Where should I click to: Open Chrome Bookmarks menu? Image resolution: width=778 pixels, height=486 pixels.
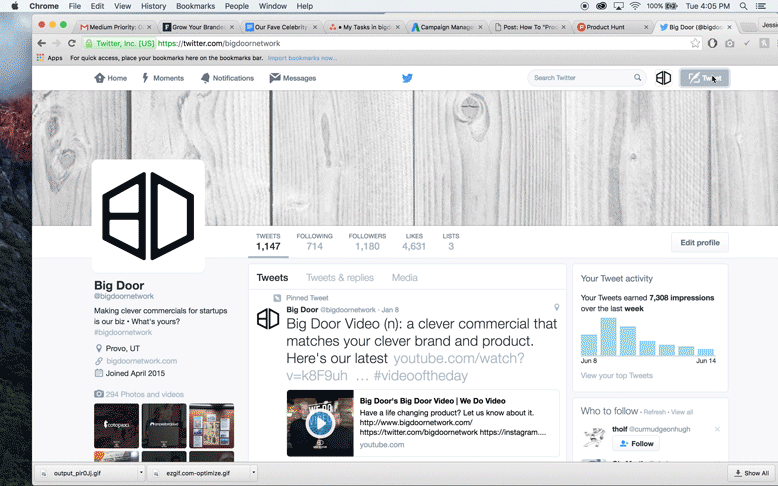[x=195, y=6]
